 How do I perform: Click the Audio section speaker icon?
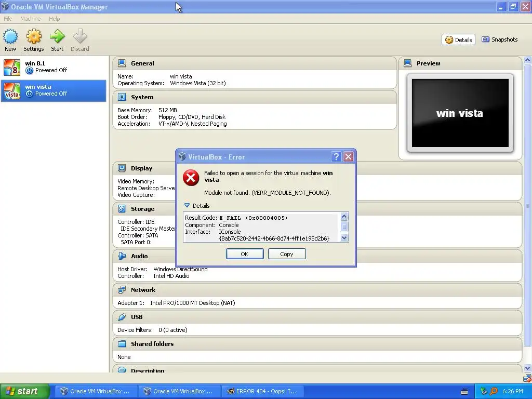(122, 256)
